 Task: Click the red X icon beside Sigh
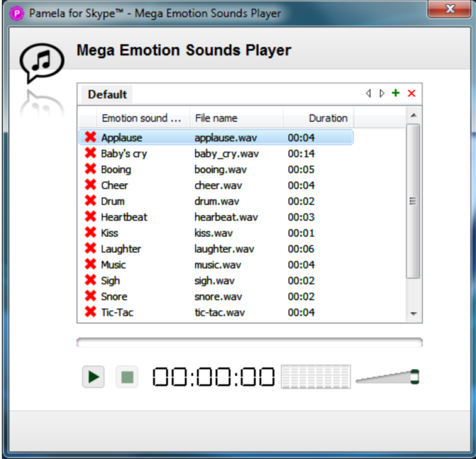(90, 280)
